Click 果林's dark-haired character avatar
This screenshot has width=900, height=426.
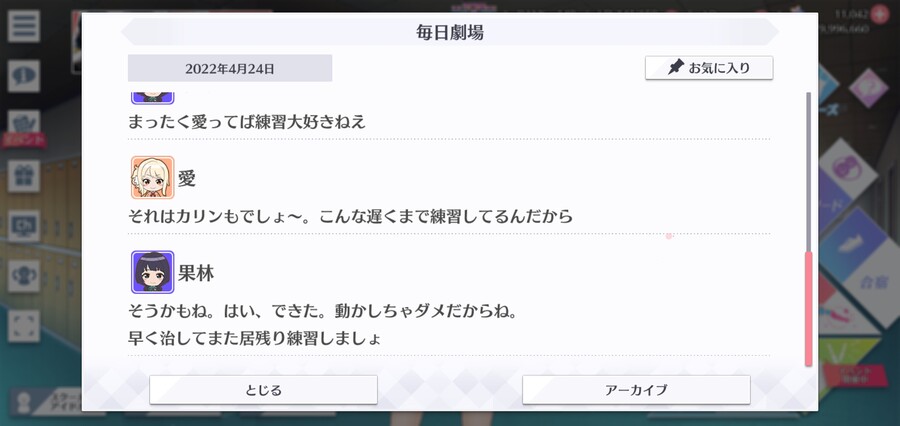pyautogui.click(x=152, y=272)
